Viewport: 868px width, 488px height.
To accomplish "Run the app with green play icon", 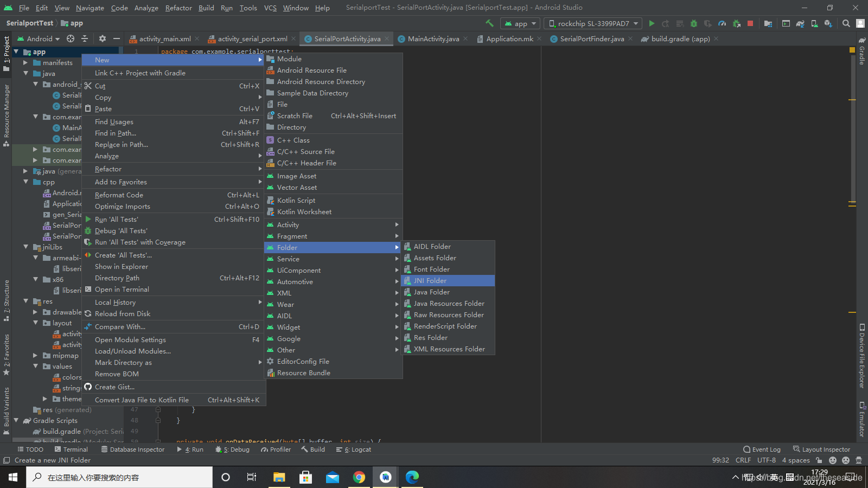I will point(652,23).
